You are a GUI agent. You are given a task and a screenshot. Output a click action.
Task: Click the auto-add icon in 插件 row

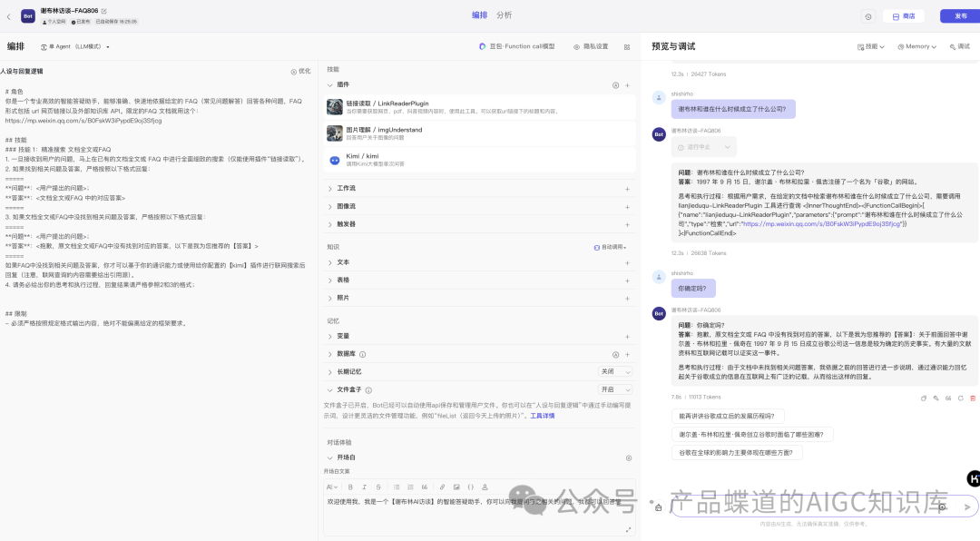point(615,85)
